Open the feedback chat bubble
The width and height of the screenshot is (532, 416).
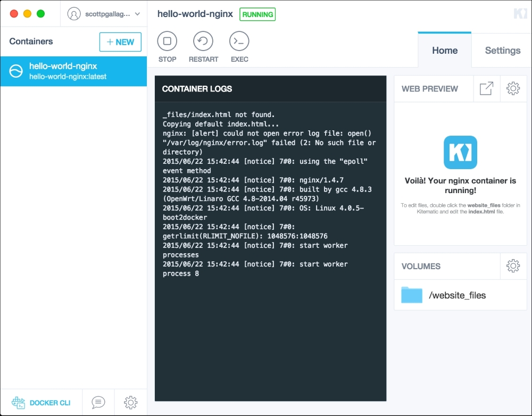pyautogui.click(x=98, y=402)
